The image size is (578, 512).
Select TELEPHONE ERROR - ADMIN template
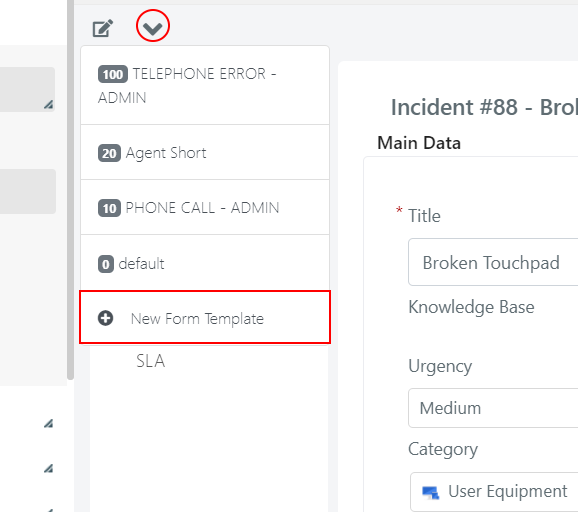click(x=205, y=86)
